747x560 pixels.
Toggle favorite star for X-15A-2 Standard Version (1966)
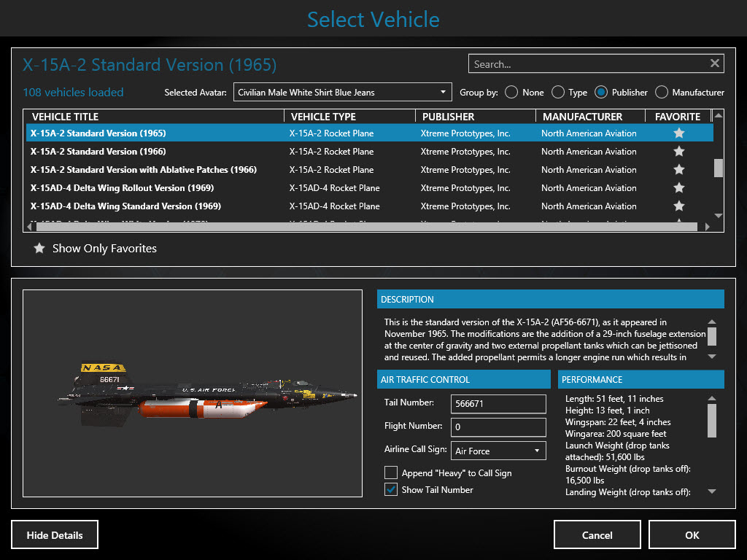679,152
